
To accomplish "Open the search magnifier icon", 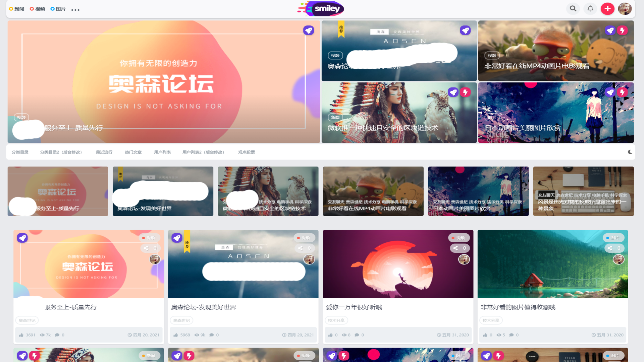I will 573,9.
